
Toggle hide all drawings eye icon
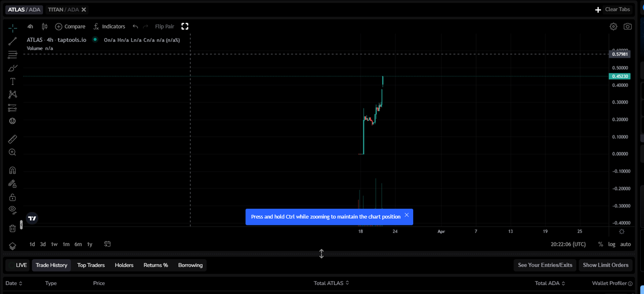tap(12, 210)
